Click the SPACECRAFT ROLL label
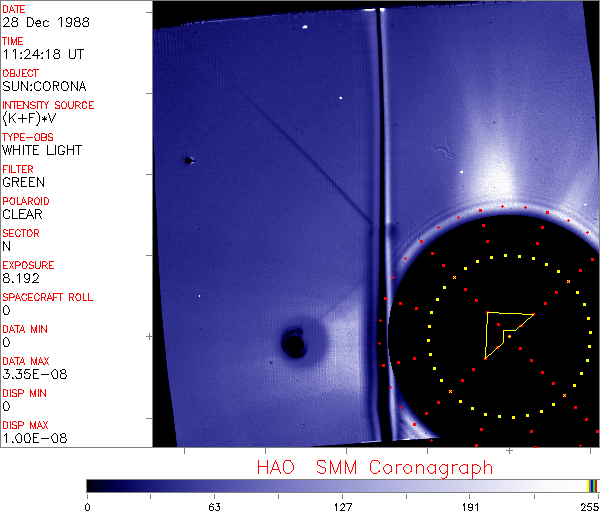 point(47,297)
